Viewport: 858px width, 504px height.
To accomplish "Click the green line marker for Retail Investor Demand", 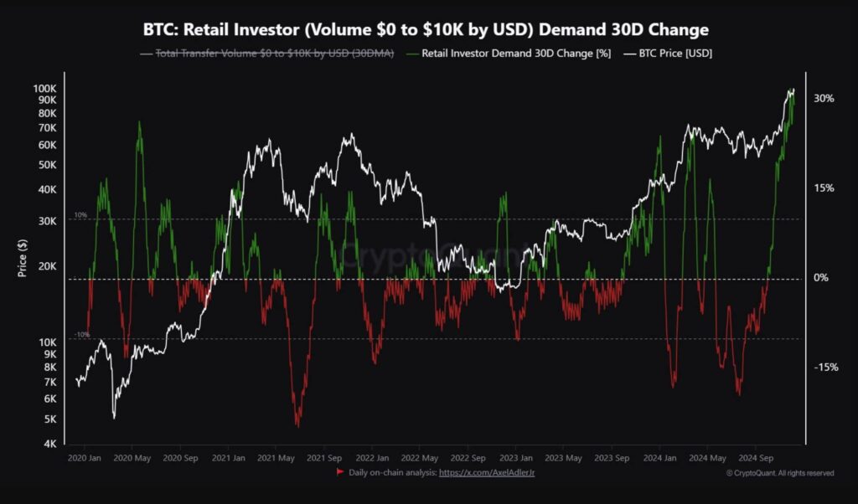I will [x=410, y=54].
